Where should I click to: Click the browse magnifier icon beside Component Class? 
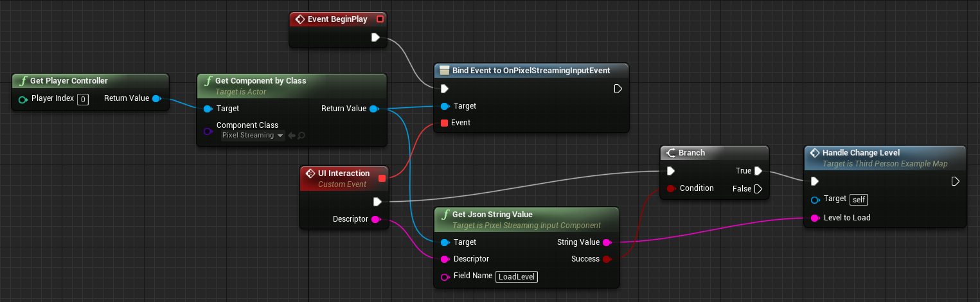pyautogui.click(x=301, y=136)
